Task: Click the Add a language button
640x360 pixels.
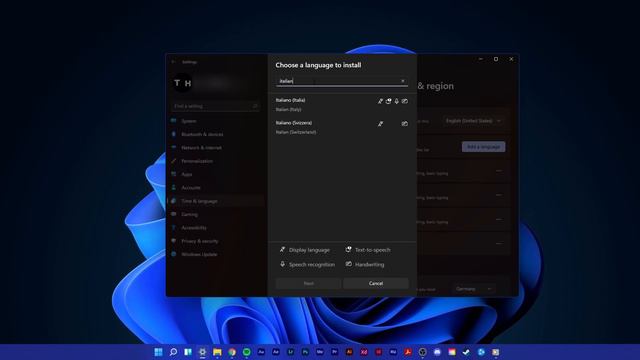Action: [484, 147]
